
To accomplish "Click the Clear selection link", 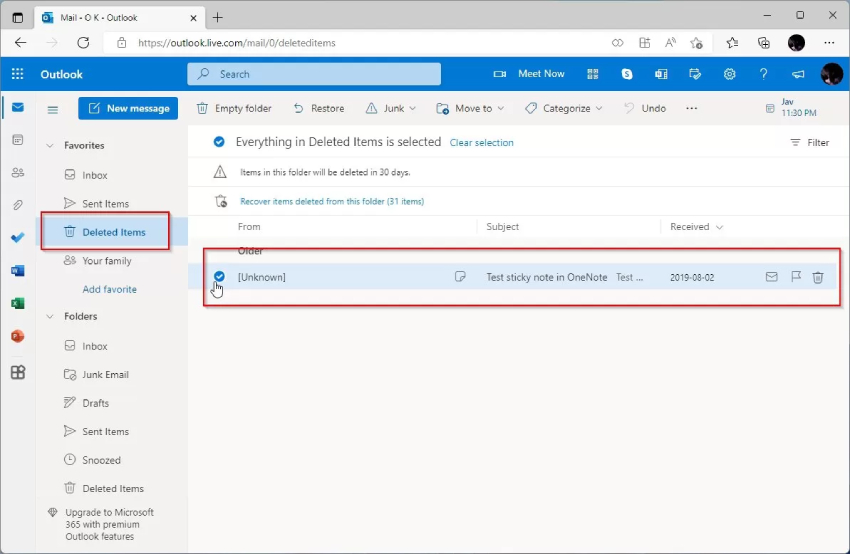I will pos(481,143).
